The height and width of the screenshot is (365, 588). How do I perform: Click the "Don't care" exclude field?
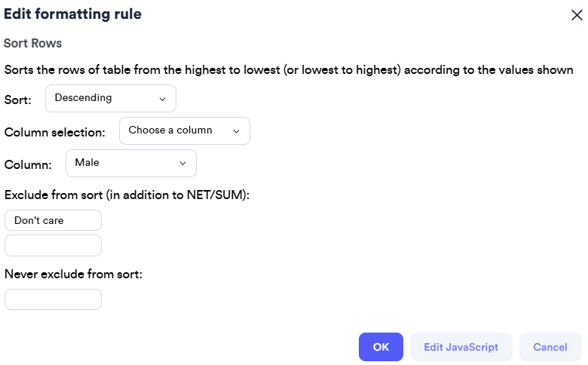click(53, 220)
